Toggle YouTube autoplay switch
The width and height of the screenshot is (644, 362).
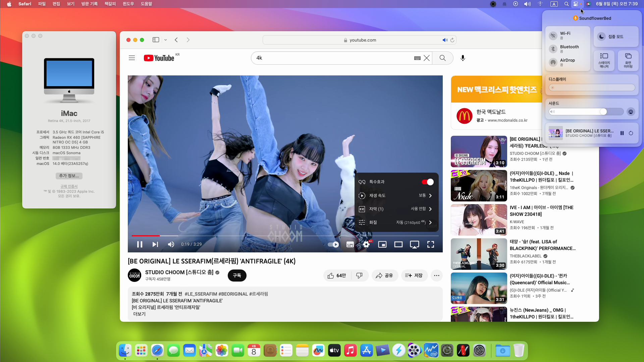(x=333, y=244)
